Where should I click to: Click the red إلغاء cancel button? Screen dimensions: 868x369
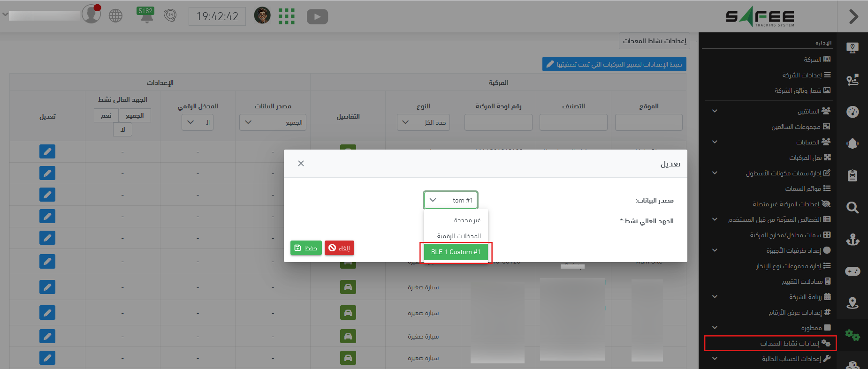coord(339,248)
